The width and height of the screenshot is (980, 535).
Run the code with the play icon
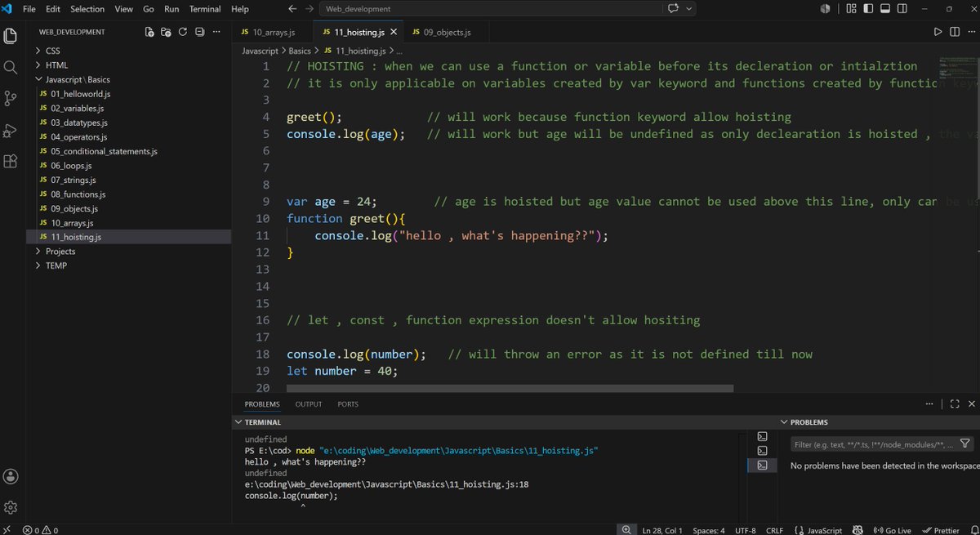click(x=938, y=32)
